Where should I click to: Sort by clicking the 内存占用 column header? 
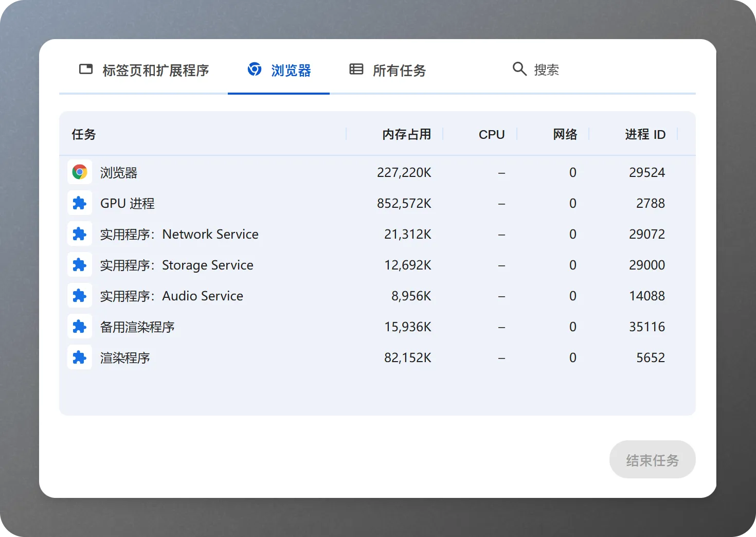pyautogui.click(x=407, y=134)
